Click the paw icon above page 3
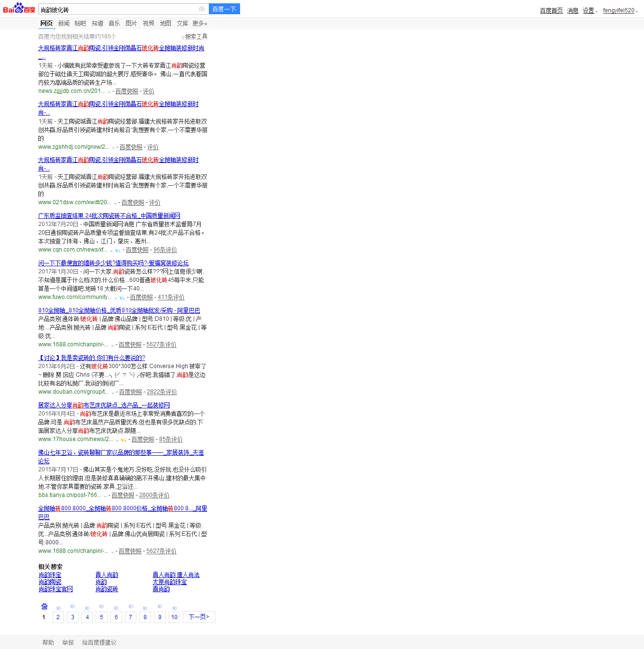The height and width of the screenshot is (649, 644). click(72, 606)
